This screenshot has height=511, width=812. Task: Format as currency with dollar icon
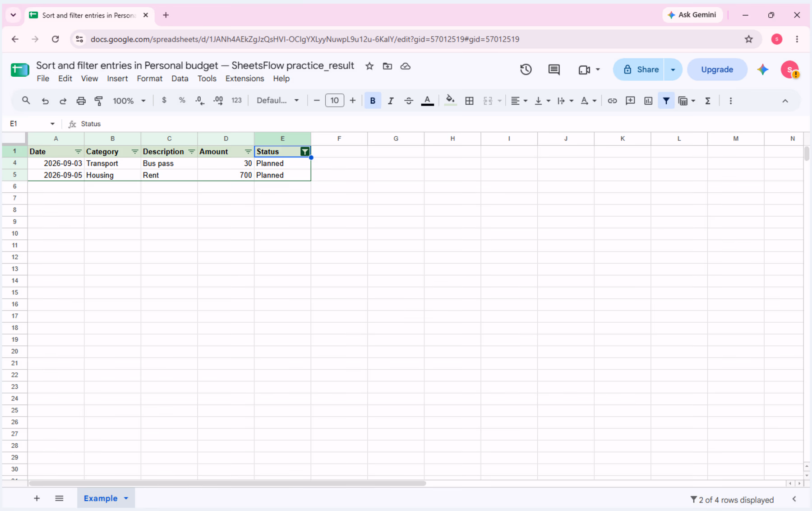[164, 100]
